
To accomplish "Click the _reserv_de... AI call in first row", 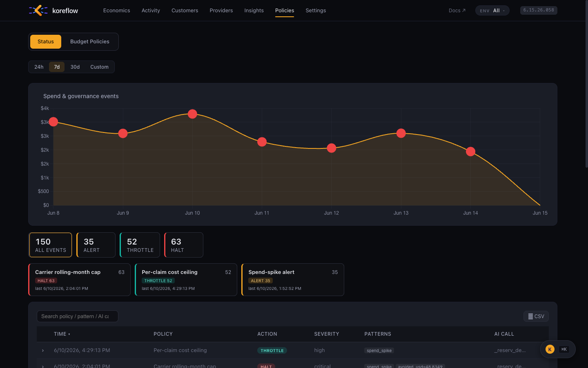I will coord(510,350).
